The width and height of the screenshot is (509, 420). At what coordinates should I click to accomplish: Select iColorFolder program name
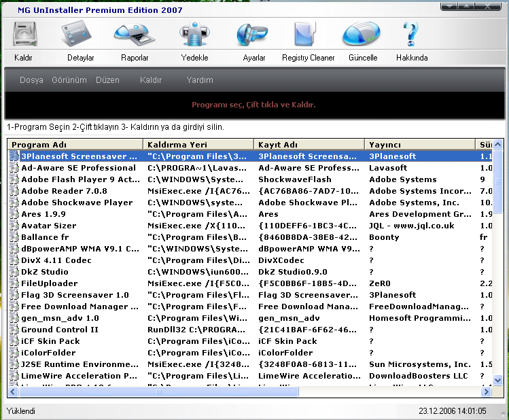48,353
